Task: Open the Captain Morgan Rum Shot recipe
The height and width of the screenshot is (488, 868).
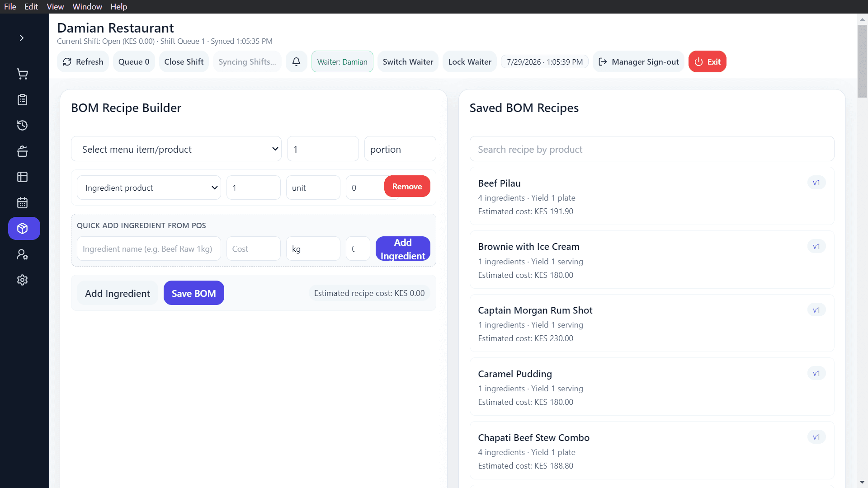Action: [652, 323]
